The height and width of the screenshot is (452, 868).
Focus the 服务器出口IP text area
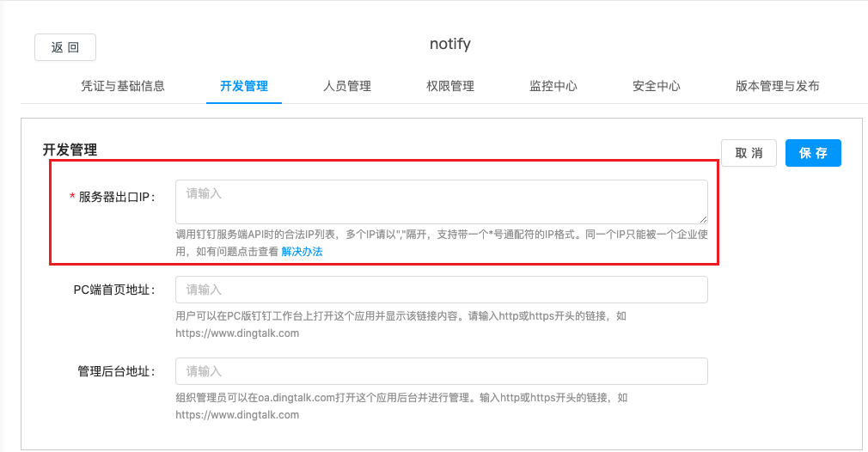pyautogui.click(x=441, y=202)
